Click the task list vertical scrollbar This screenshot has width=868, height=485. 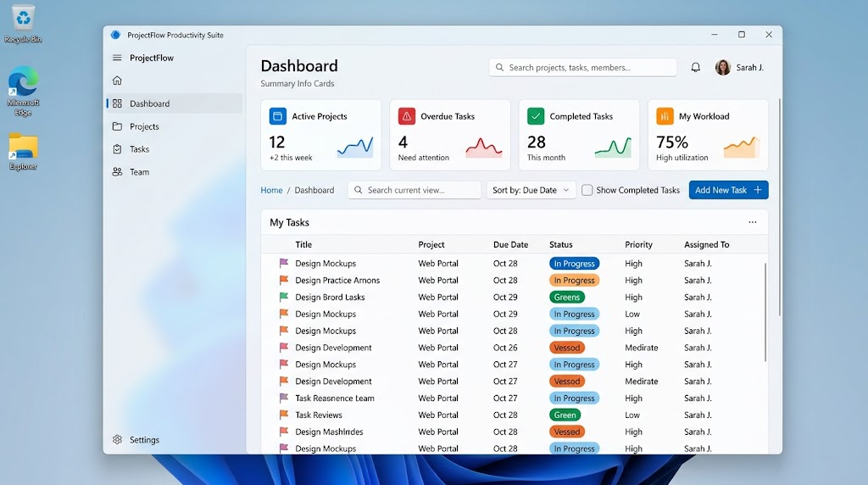coord(765,312)
